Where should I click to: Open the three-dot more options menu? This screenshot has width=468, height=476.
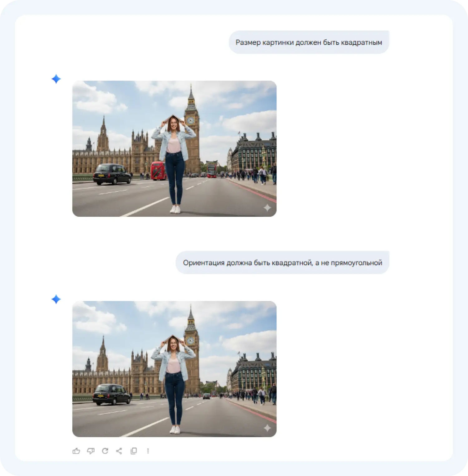tap(148, 451)
